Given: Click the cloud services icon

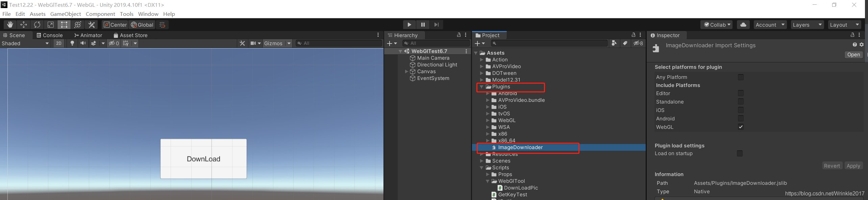Looking at the screenshot, I should [743, 25].
